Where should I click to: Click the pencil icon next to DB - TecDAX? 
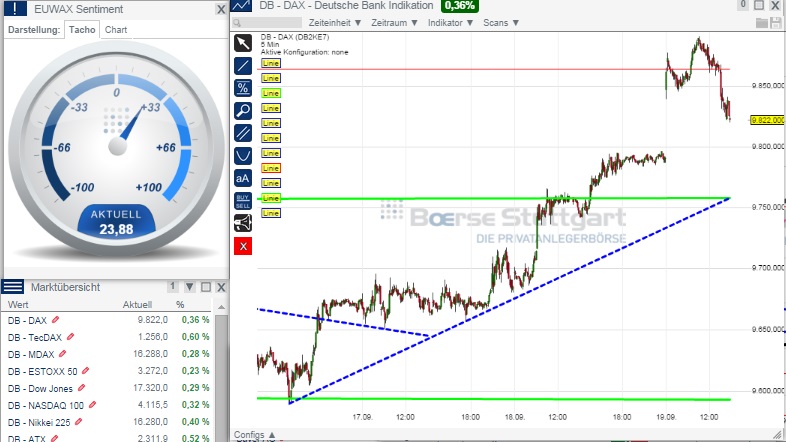point(71,337)
